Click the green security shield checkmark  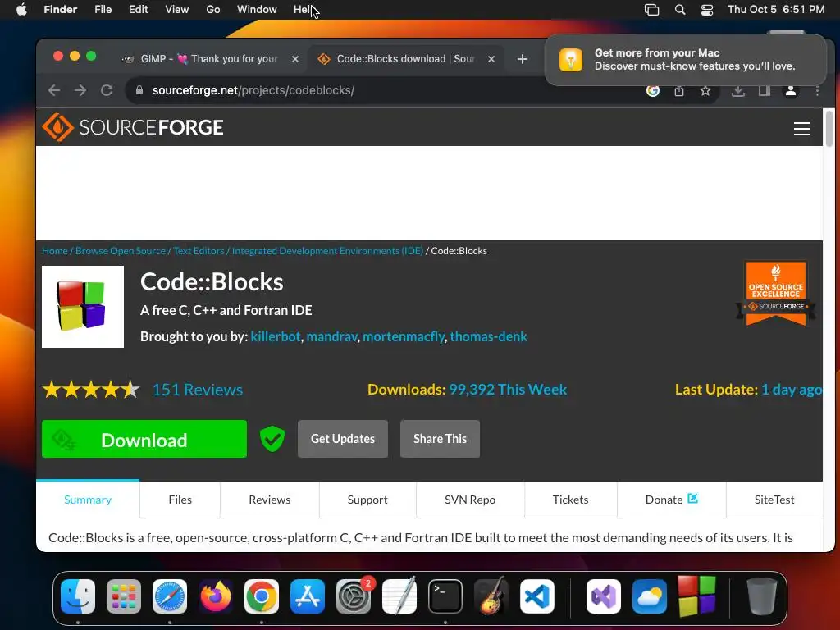272,439
